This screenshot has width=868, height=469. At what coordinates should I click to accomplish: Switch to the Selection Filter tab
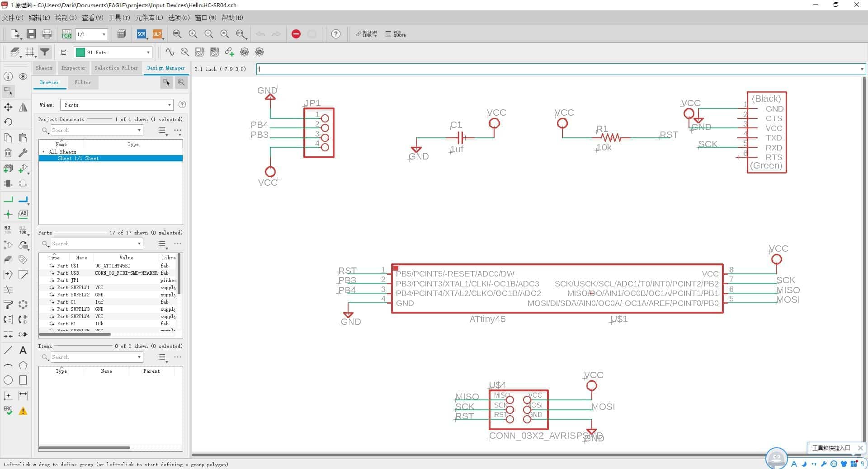click(116, 68)
